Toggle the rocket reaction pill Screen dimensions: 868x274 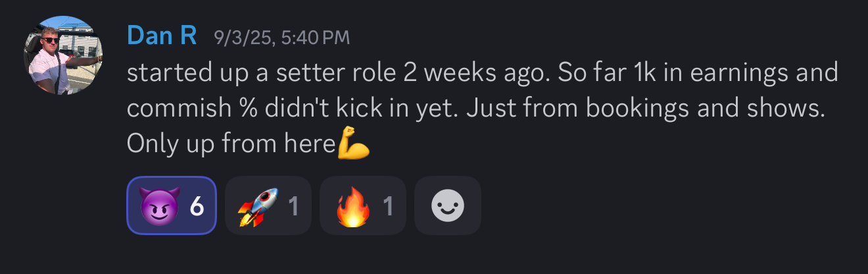point(268,205)
